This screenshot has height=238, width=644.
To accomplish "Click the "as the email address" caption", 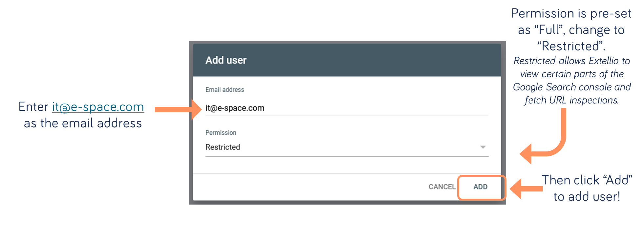I will [x=83, y=123].
